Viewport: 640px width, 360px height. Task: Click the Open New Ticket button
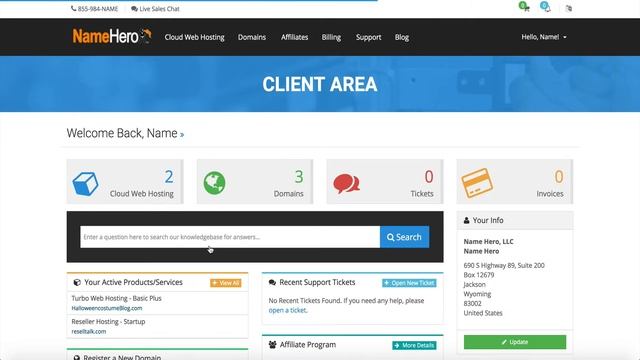click(409, 283)
